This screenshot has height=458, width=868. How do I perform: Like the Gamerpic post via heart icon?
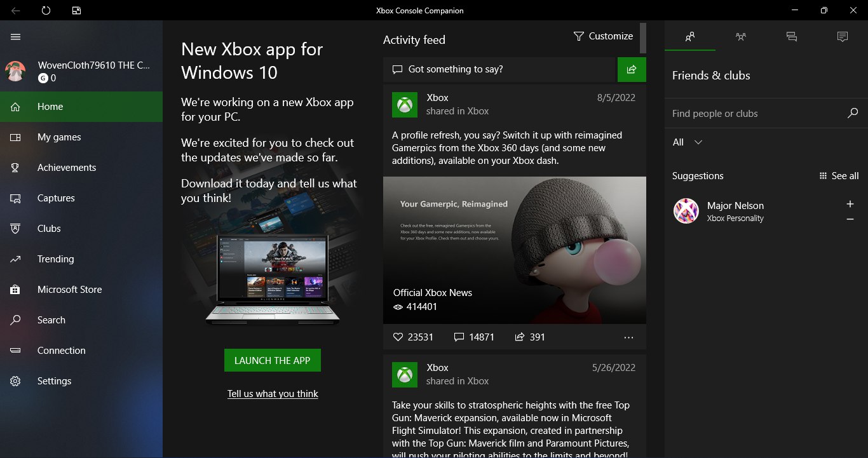398,337
